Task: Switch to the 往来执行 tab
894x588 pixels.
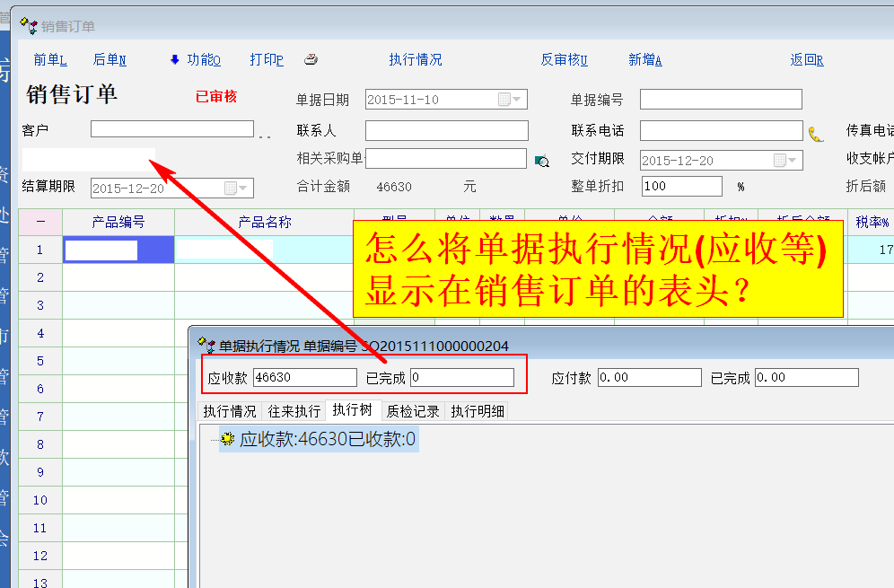Action: pyautogui.click(x=294, y=411)
